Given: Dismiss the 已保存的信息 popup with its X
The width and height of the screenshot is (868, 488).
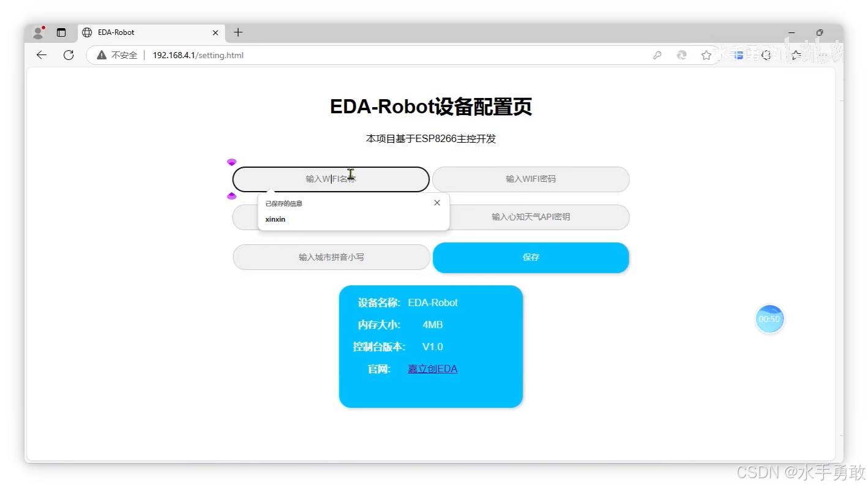Looking at the screenshot, I should tap(437, 202).
